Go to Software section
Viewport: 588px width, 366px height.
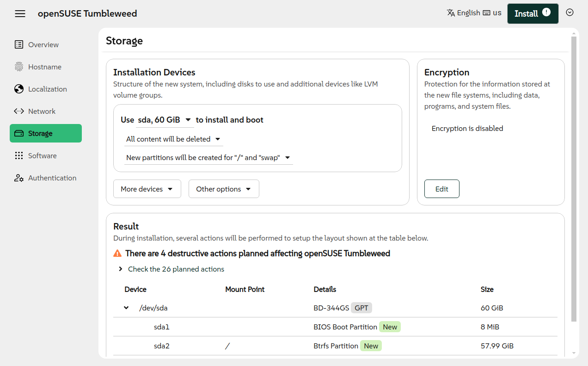46,155
